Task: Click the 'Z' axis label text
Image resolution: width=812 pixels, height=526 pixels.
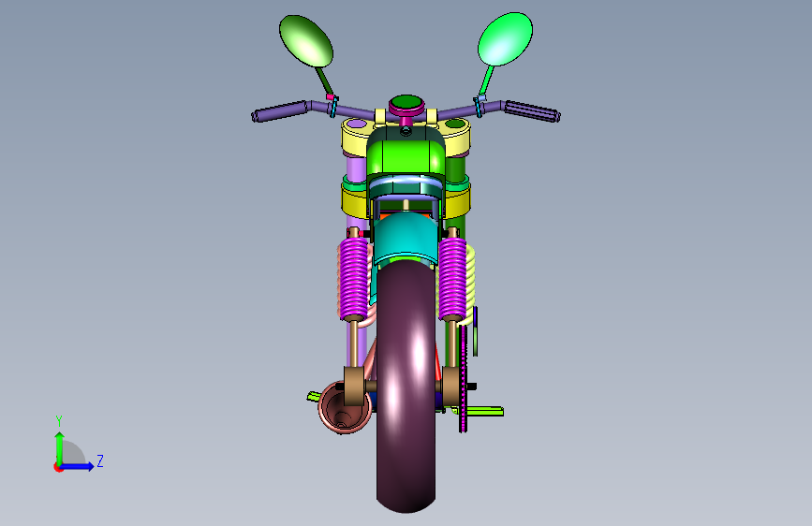Action: 100,460
